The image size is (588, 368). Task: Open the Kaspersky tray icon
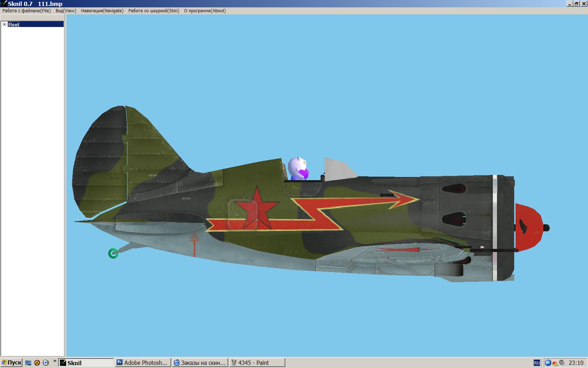coord(555,363)
